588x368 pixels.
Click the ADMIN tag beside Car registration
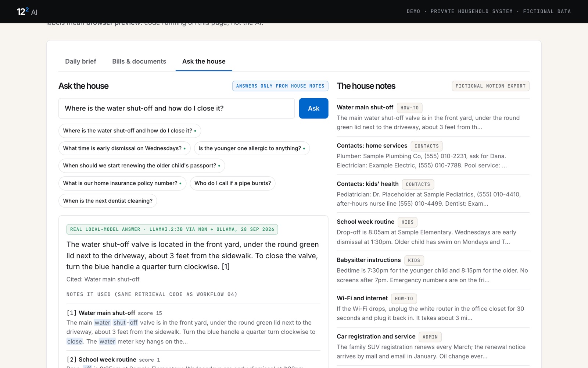(x=430, y=337)
